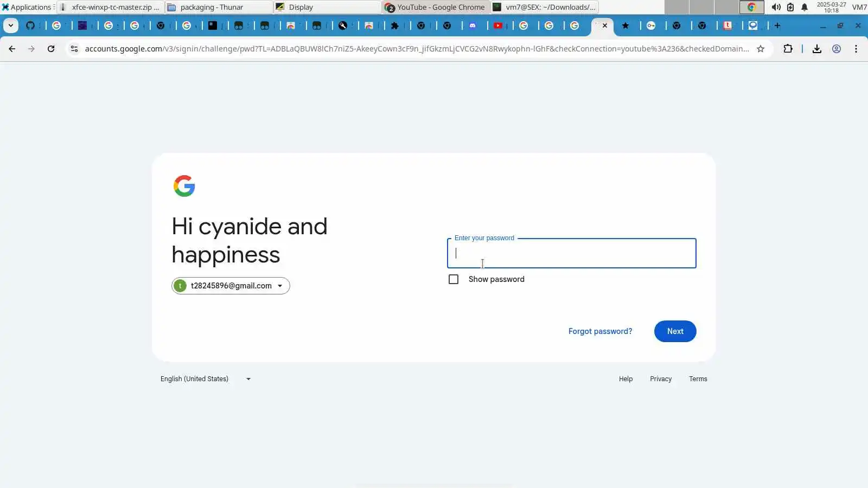
Task: Open a new Chrome tab
Action: click(777, 25)
